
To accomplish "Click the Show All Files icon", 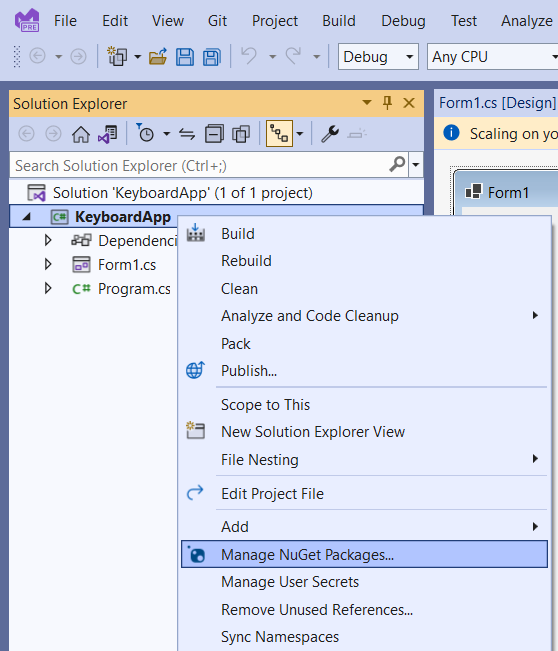I will 241,134.
